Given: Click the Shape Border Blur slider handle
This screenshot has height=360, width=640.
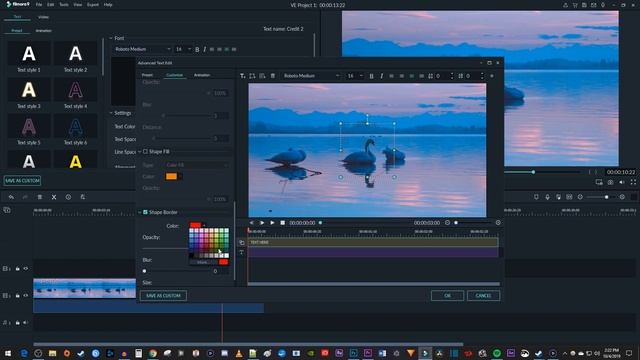Looking at the screenshot, I should pyautogui.click(x=144, y=271).
